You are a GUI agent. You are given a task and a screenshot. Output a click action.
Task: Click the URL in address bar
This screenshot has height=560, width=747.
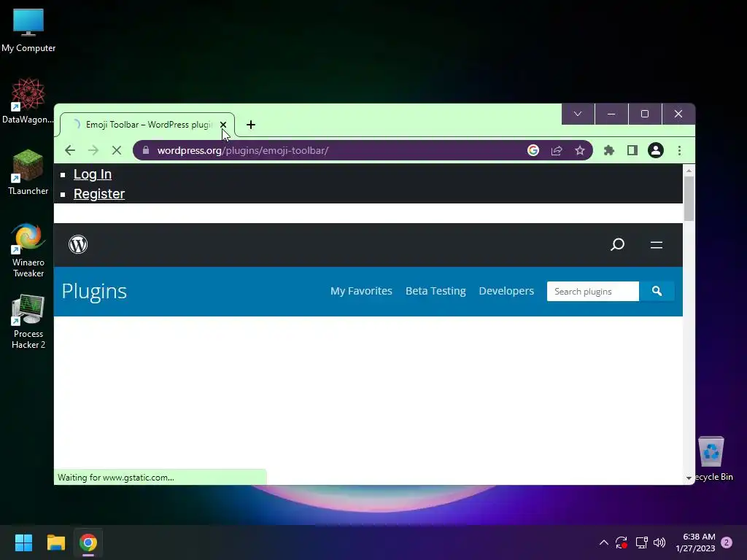pos(243,150)
